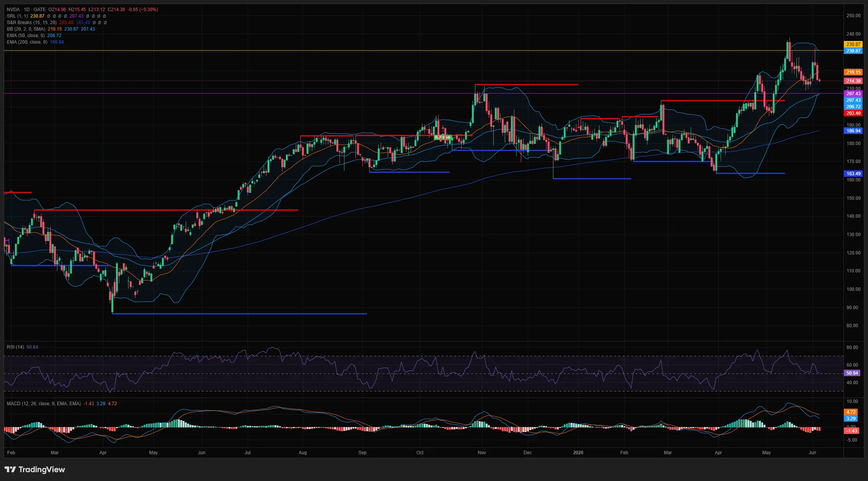Click the red -1.43 MACD histogram tag
The height and width of the screenshot is (481, 868).
click(852, 431)
